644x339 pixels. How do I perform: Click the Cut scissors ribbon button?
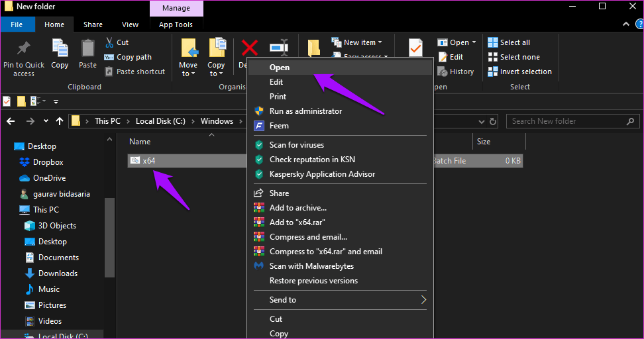117,42
